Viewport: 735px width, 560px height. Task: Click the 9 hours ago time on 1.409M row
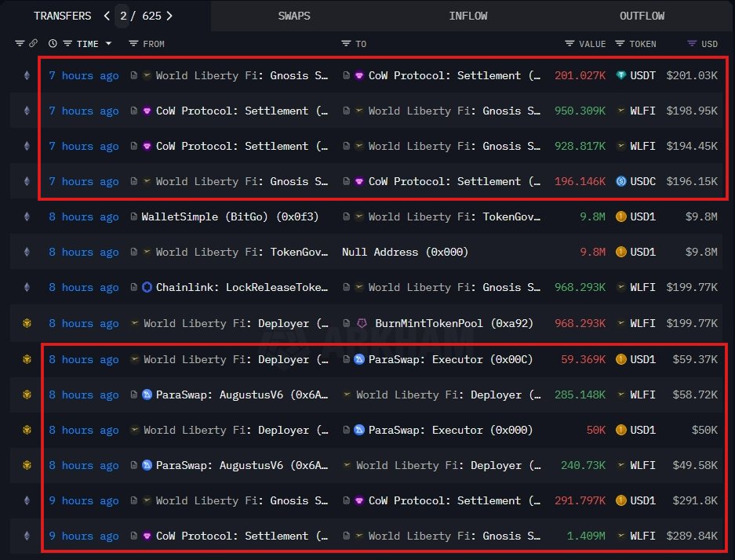(x=84, y=536)
